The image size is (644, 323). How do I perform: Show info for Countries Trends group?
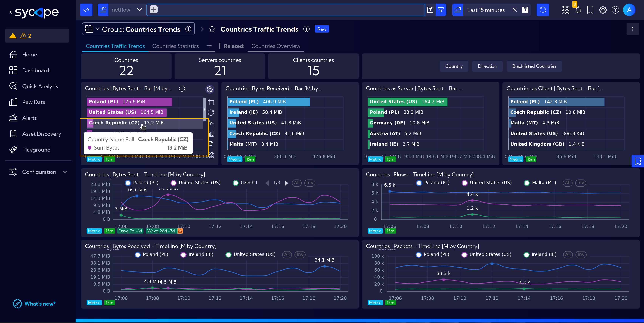click(x=188, y=29)
